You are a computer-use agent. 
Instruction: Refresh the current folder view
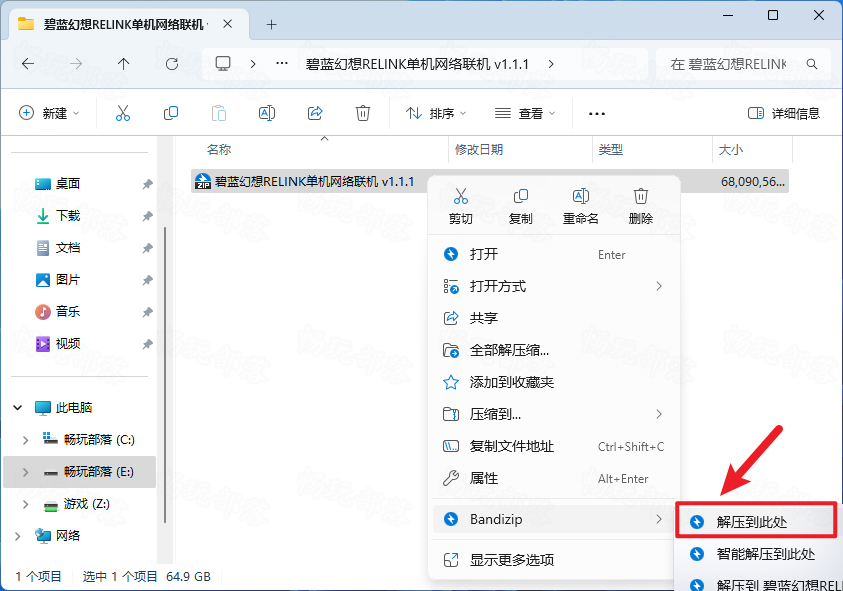pyautogui.click(x=172, y=64)
